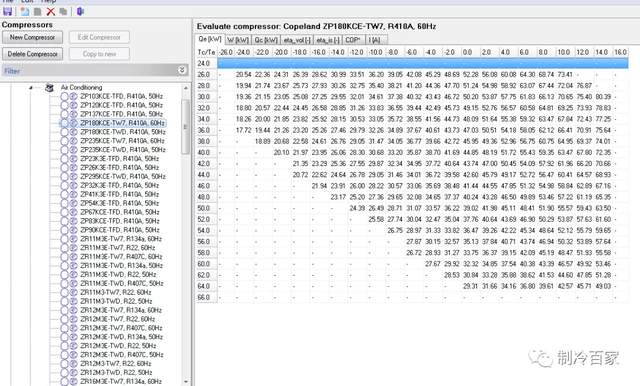Open the Qc [kW] tab
The width and height of the screenshot is (640, 386).
[x=266, y=40]
